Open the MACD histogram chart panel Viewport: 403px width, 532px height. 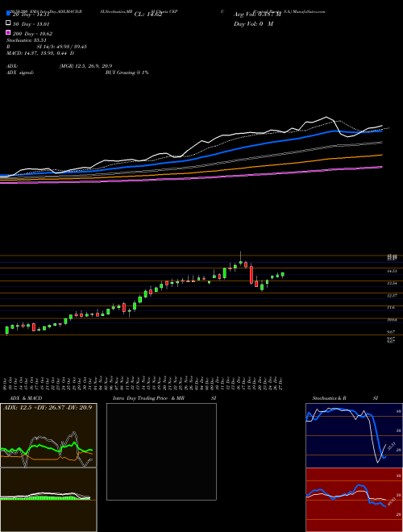coord(48,500)
